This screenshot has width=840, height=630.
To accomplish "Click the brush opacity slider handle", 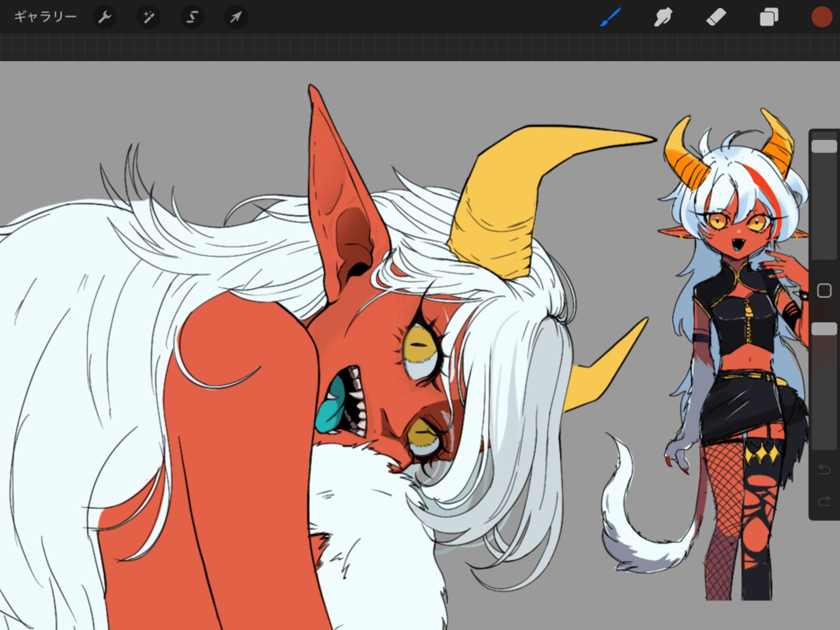I will point(824,329).
